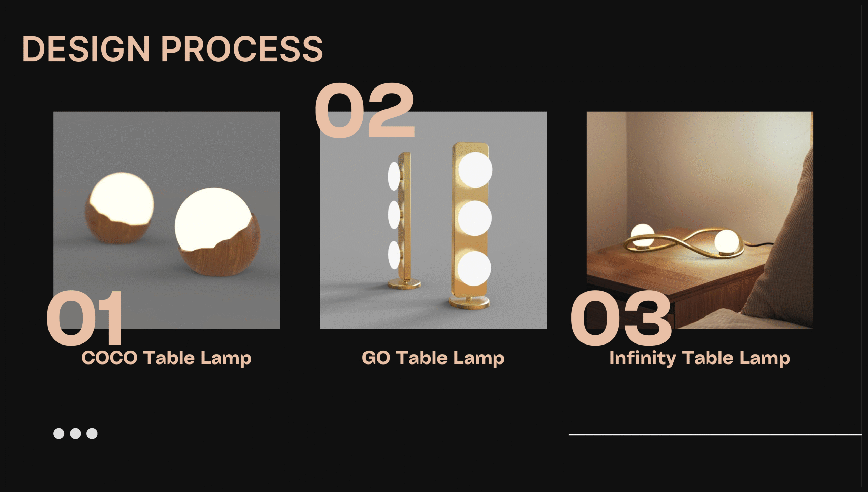Click the third pagination dot
The image size is (868, 492).
92,433
